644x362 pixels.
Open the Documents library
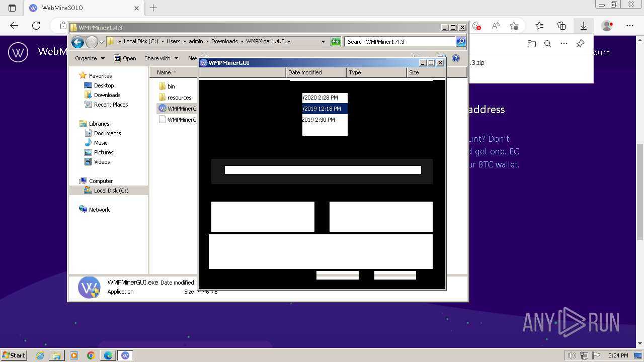click(x=107, y=133)
